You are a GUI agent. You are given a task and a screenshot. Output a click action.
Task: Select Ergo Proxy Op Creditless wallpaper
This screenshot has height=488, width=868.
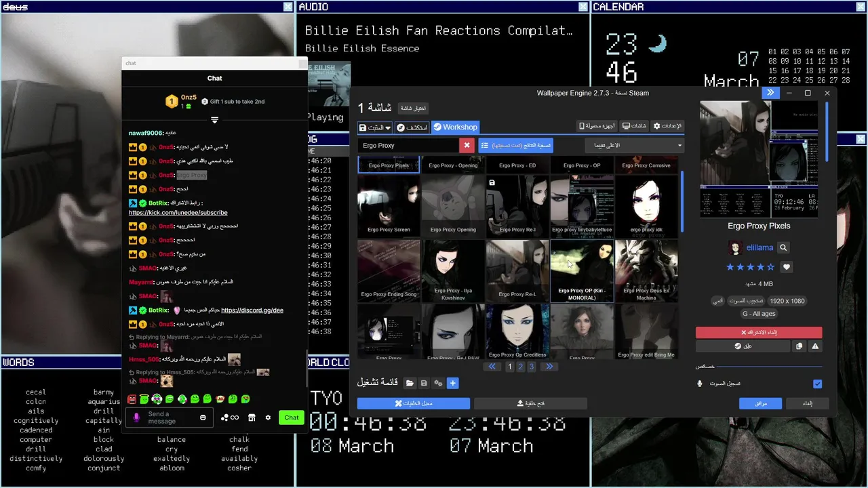pos(517,331)
